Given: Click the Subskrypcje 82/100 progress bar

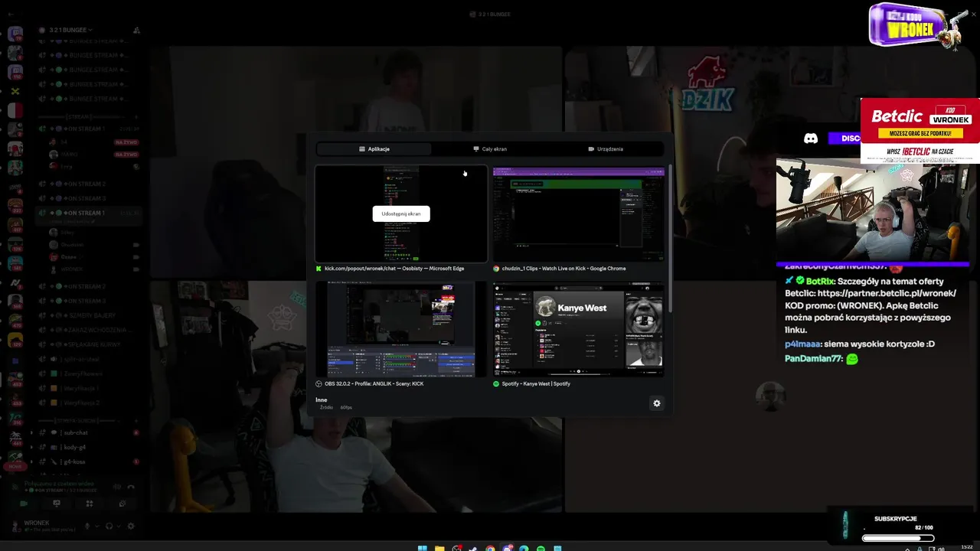Looking at the screenshot, I should click(x=898, y=538).
